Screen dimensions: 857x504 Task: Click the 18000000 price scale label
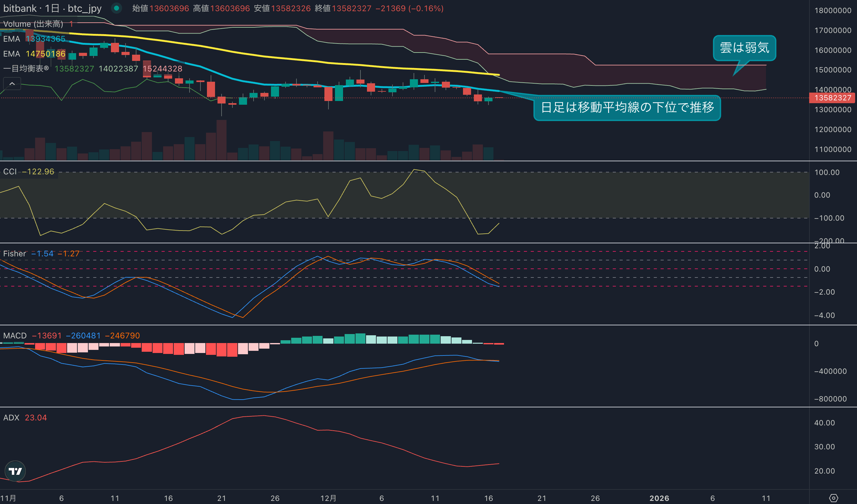pos(832,11)
